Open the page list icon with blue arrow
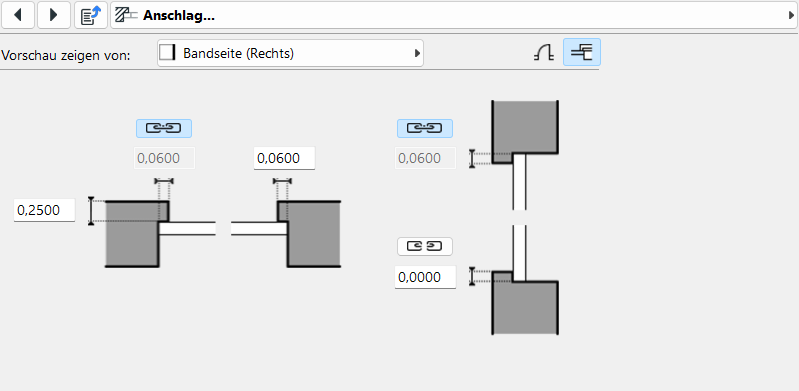Screen dimensions: 799x391 point(91,15)
